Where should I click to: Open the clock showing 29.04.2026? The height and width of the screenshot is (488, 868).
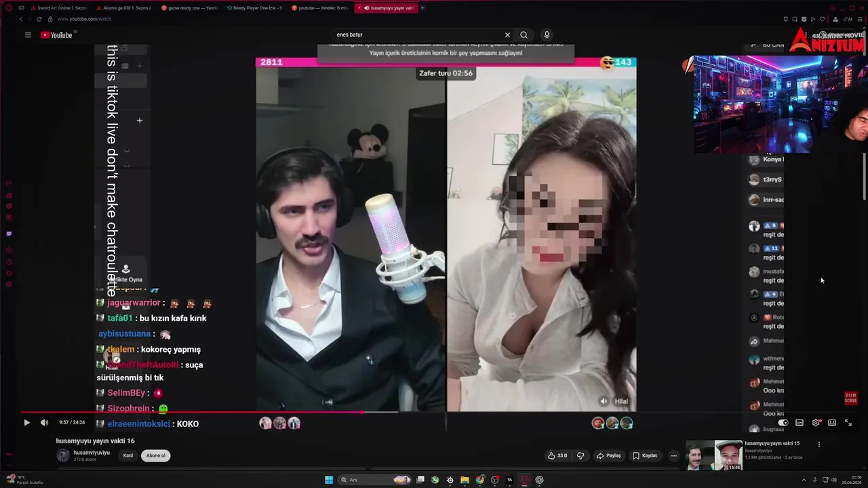click(851, 480)
